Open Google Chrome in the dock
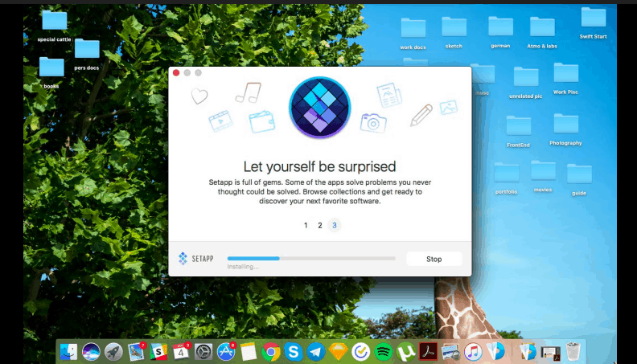637x364 pixels. point(271,351)
